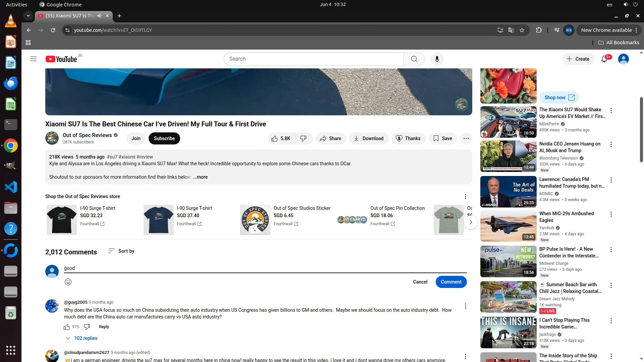Click the dislike thumbs down button
644x362 pixels.
[x=304, y=138]
